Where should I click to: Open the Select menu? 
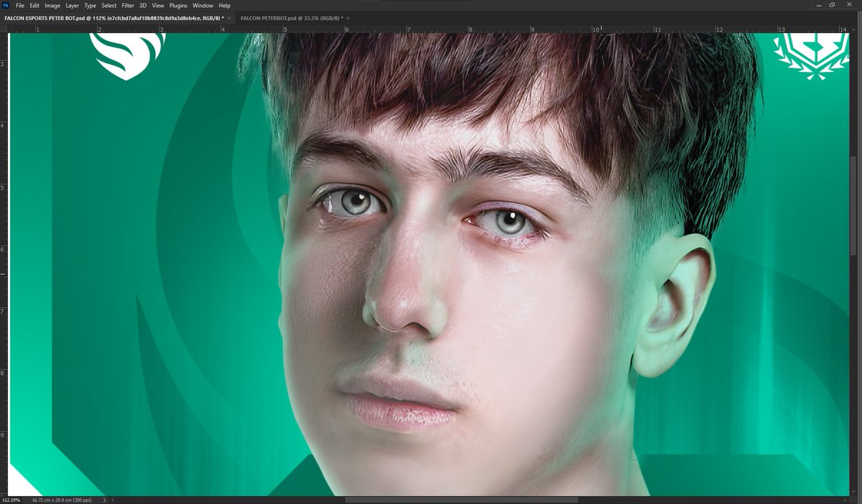point(108,5)
